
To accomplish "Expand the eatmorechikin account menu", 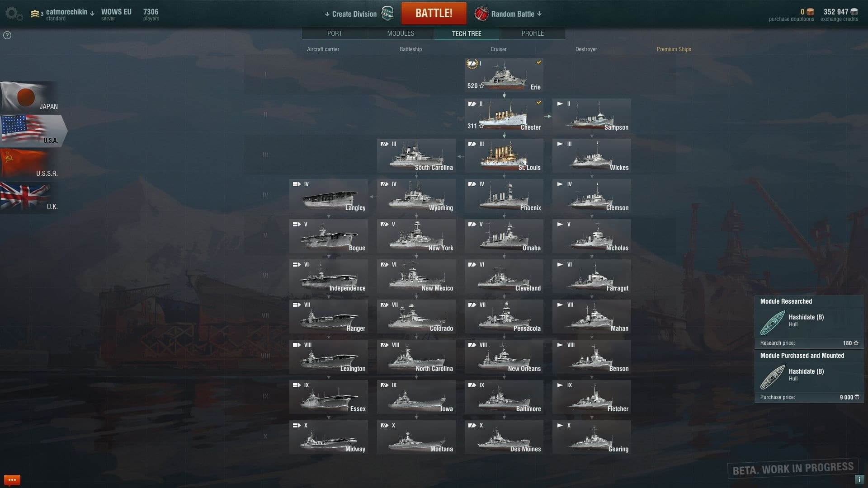I will tap(70, 12).
